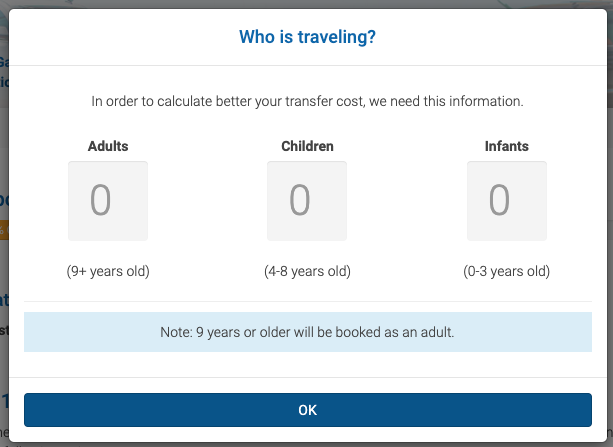This screenshot has height=447, width=613.
Task: Click the Children label
Action: coord(307,146)
